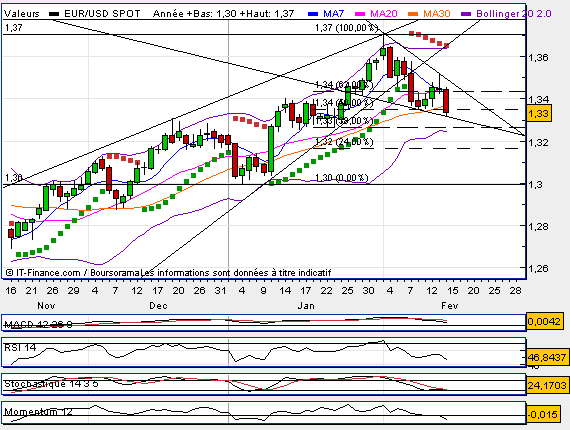Click the current price tag 1,33

point(538,113)
